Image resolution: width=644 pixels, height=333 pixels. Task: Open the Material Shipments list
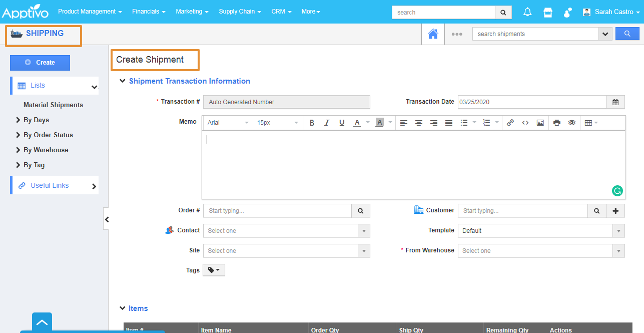(x=53, y=105)
